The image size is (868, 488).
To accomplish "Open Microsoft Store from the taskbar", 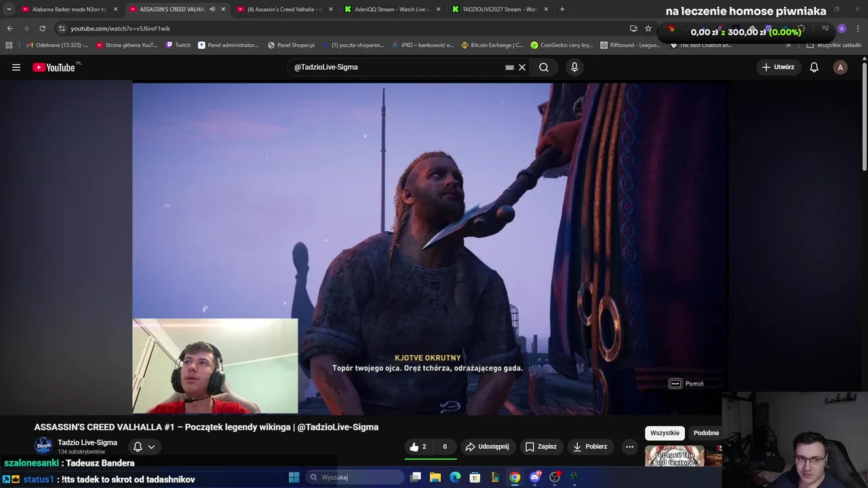I will coord(475,477).
